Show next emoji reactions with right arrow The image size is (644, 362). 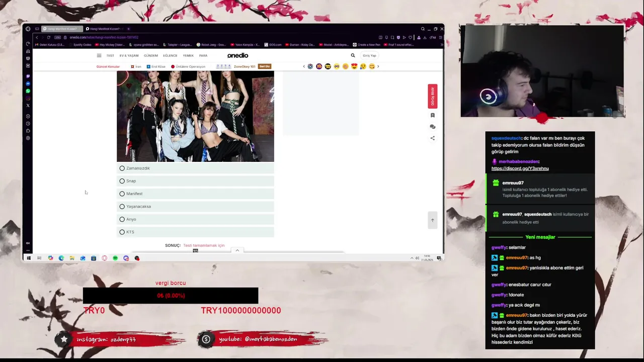pos(378,66)
